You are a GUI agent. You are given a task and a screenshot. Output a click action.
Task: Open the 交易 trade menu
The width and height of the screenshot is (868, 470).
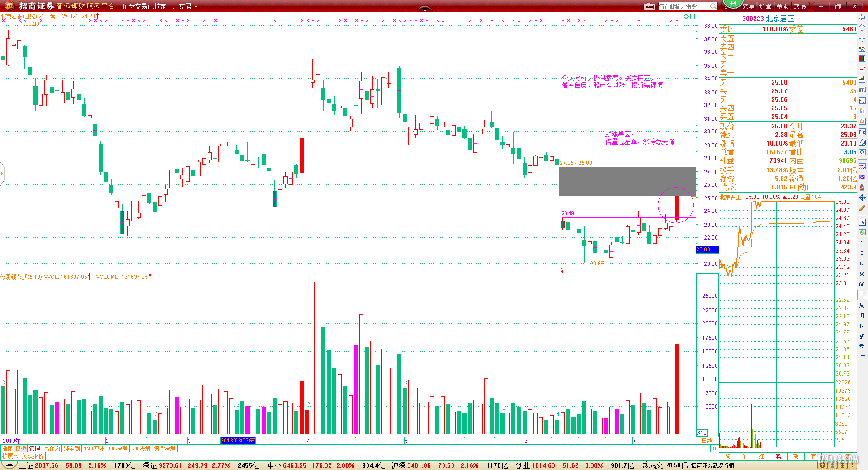tap(800, 6)
